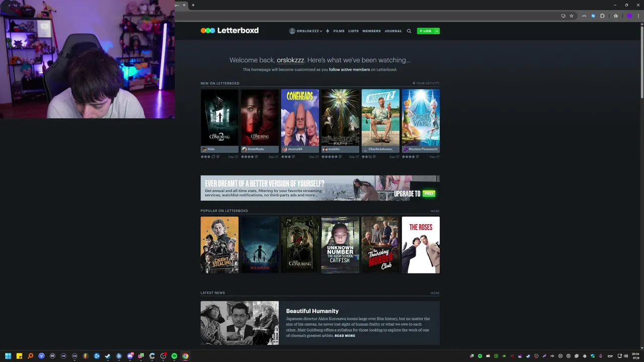Expand the arrow beside the LOG button
This screenshot has height=362, width=644.
(x=437, y=31)
